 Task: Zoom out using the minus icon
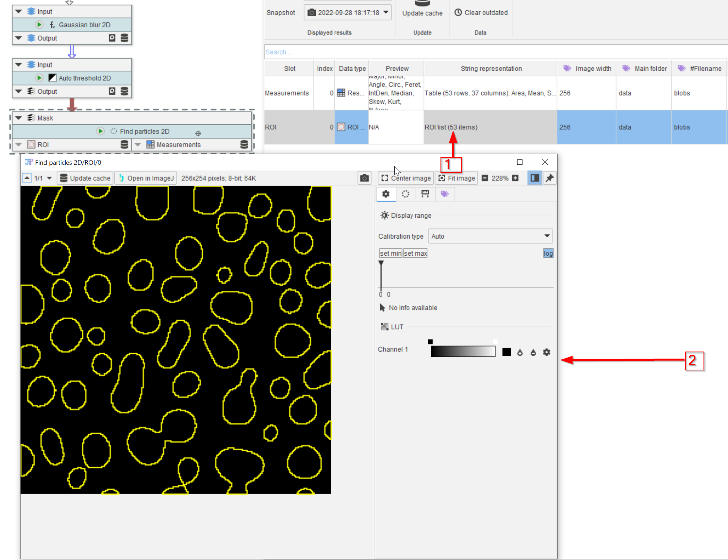[x=485, y=178]
